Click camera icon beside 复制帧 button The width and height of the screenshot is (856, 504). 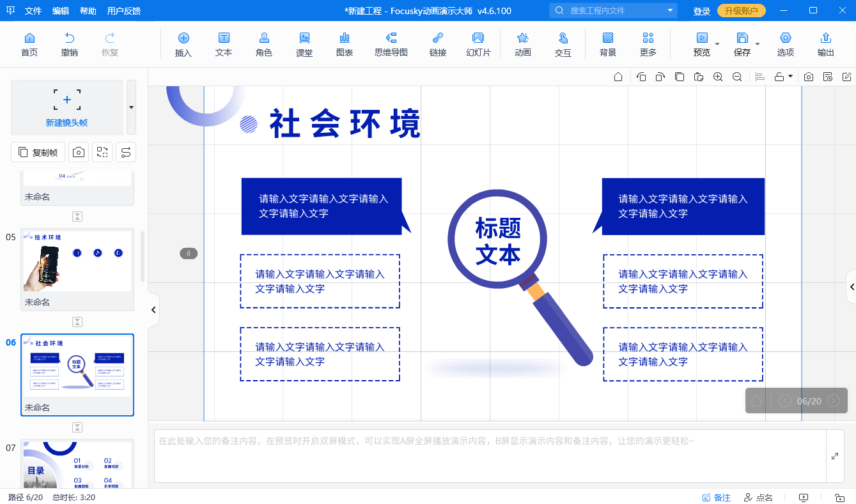click(79, 152)
